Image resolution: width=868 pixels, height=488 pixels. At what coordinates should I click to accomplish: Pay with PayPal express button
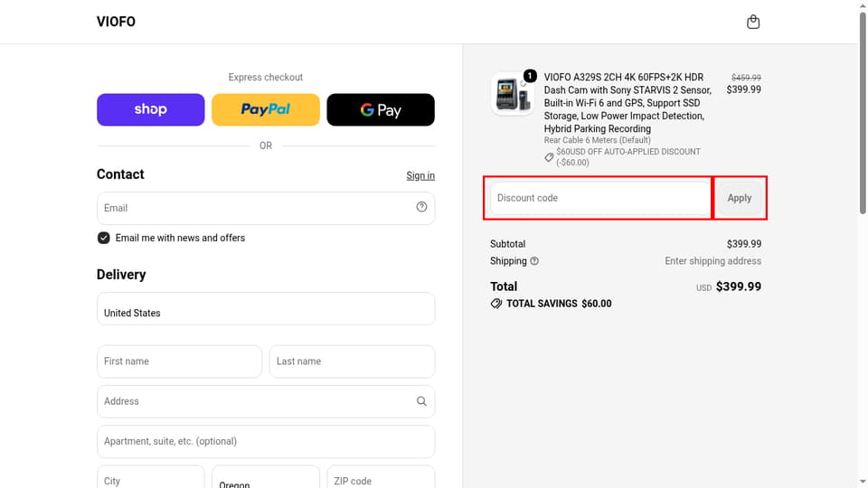coord(266,109)
